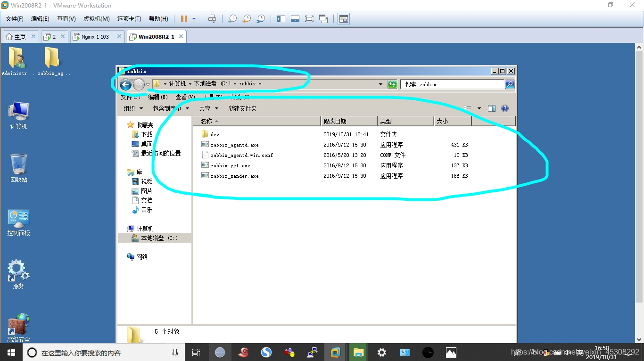Open the 组织 dropdown menu
Viewport: 644px width, 361px height.
click(133, 108)
